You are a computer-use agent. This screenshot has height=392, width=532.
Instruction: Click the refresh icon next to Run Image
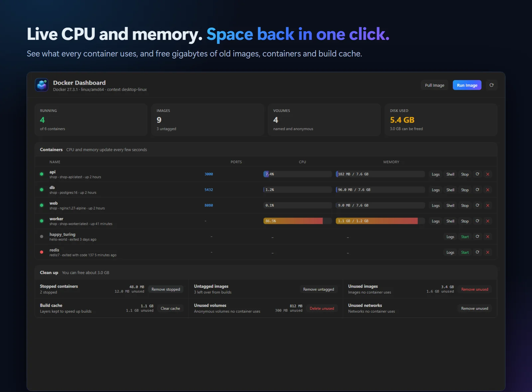[491, 85]
